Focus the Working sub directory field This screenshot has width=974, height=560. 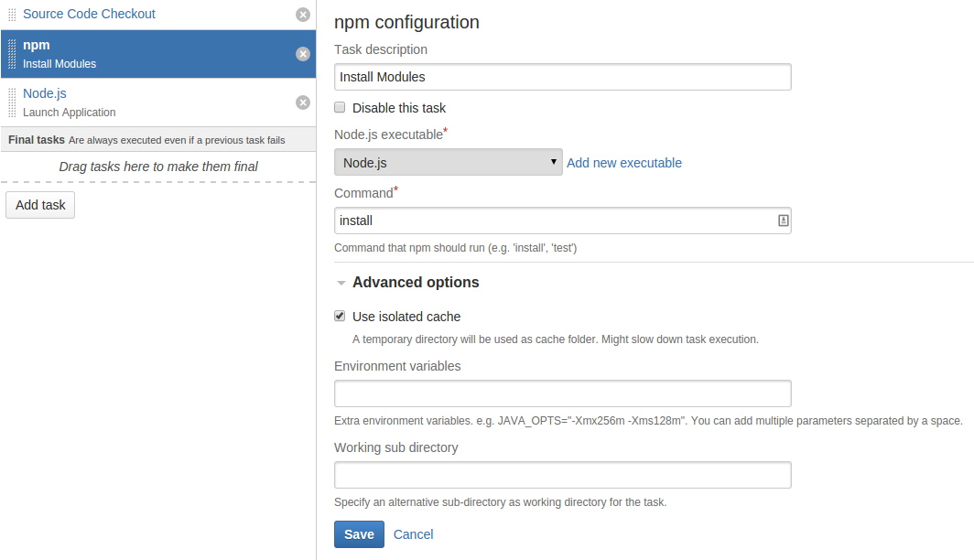pyautogui.click(x=563, y=475)
